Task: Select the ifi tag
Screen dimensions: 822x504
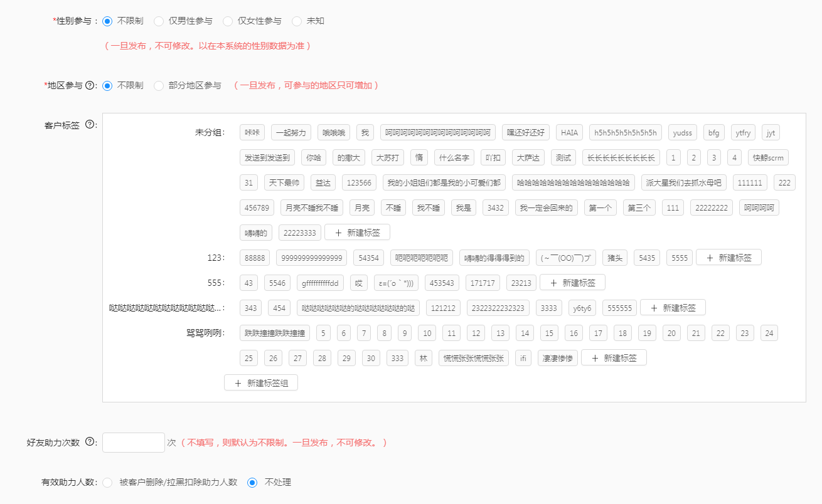Action: pyautogui.click(x=523, y=358)
